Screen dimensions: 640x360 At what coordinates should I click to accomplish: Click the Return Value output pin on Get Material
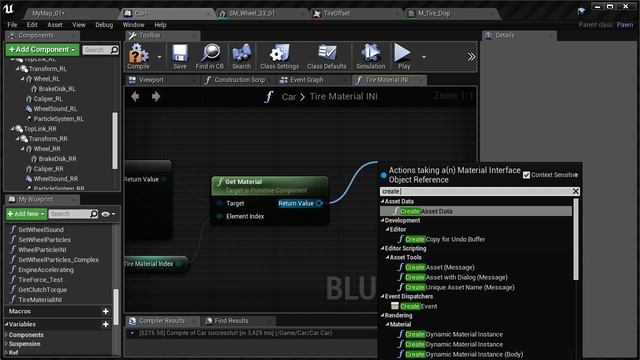pos(319,203)
